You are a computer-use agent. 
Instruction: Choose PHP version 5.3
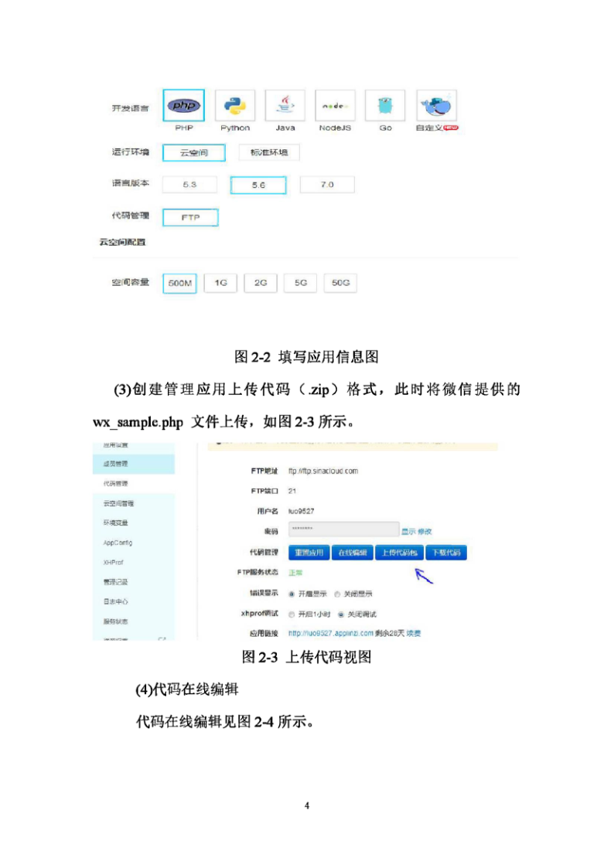click(x=189, y=185)
